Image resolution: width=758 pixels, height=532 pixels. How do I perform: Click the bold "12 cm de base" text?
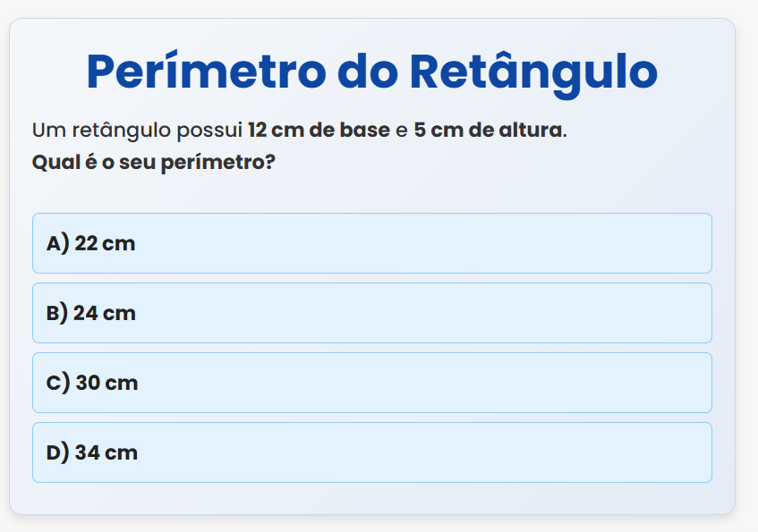tap(319, 131)
